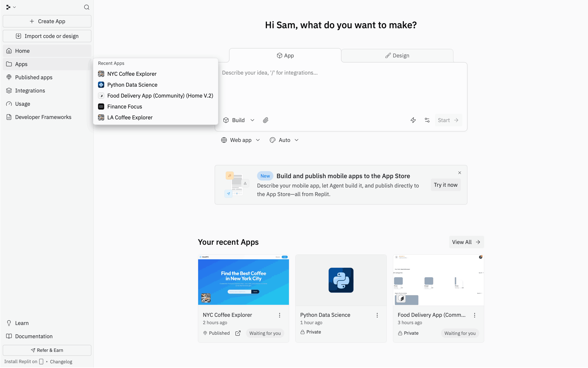Open NYC Coffee Explorer card options menu
Image resolution: width=588 pixels, height=368 pixels.
point(280,315)
